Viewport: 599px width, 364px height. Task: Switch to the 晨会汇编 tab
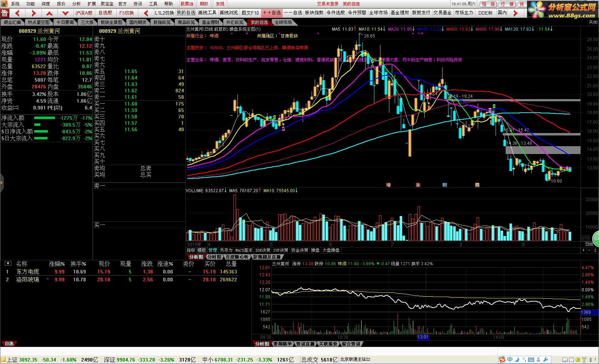coord(12,22)
